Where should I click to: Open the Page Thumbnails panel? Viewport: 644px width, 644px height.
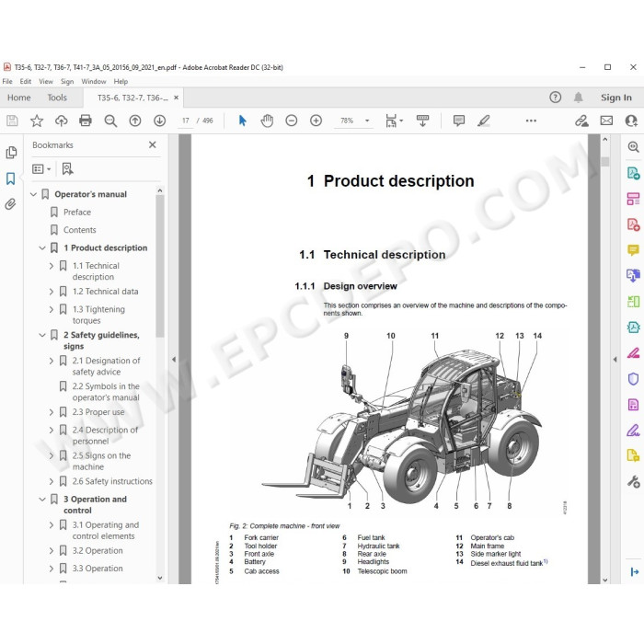click(11, 153)
